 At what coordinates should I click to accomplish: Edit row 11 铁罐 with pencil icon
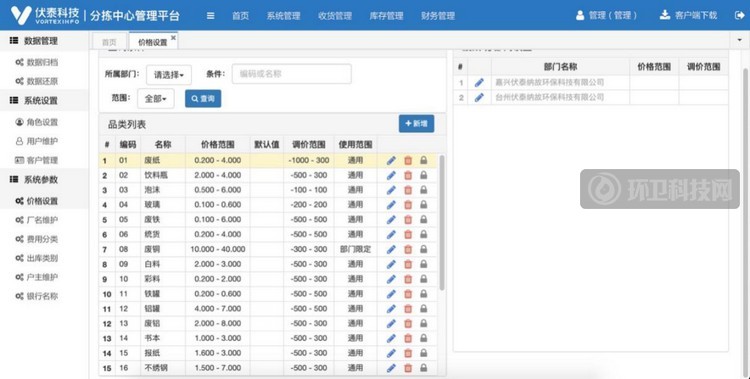coord(391,294)
